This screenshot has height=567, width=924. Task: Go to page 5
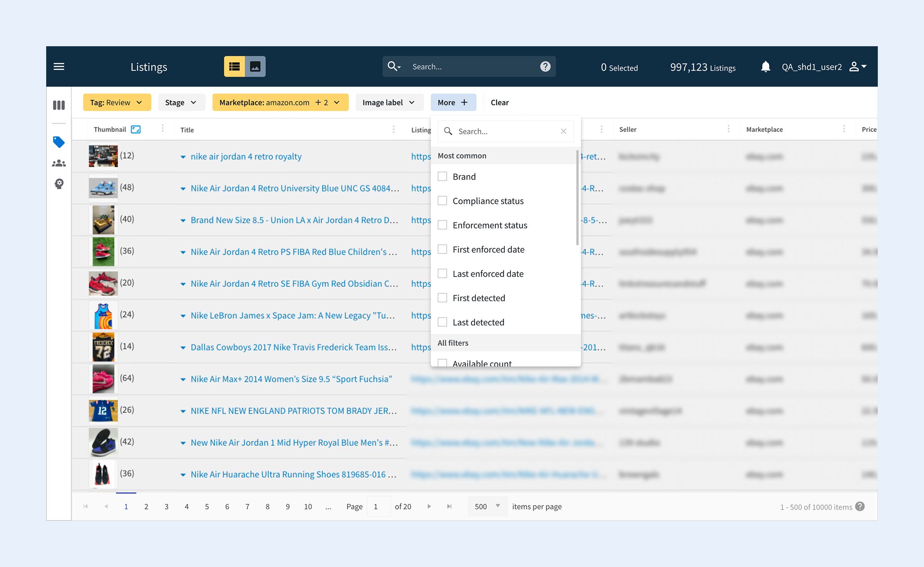[207, 507]
